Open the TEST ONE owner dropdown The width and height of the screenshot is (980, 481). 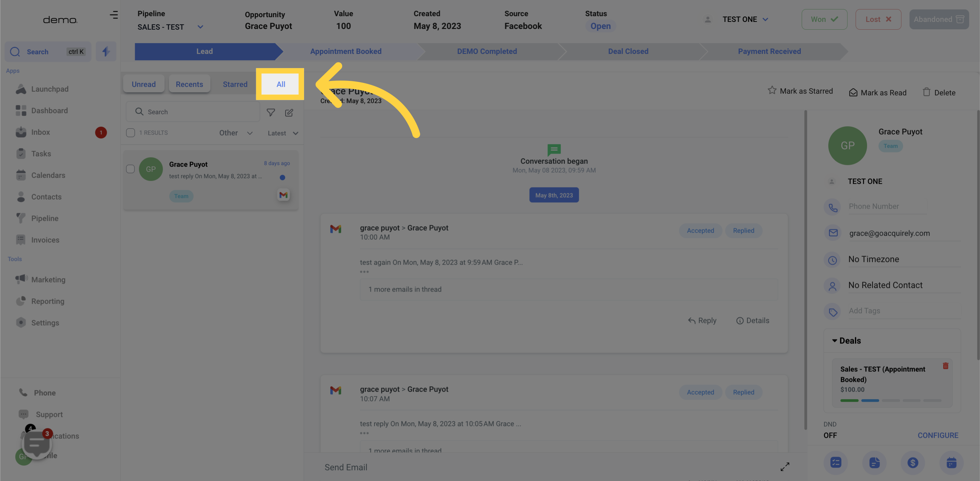pos(745,20)
